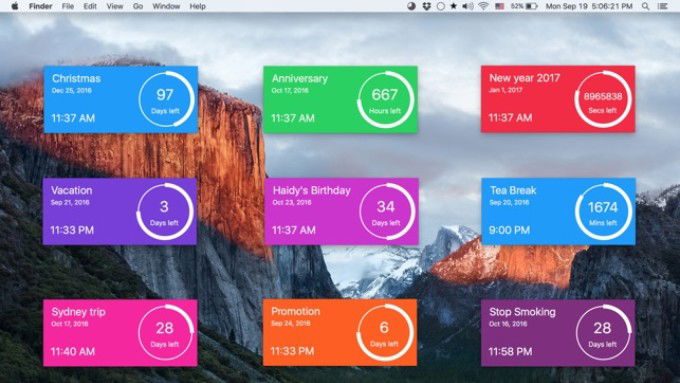This screenshot has height=383, width=680.
Task: Select the Christmas widget title
Action: click(76, 79)
